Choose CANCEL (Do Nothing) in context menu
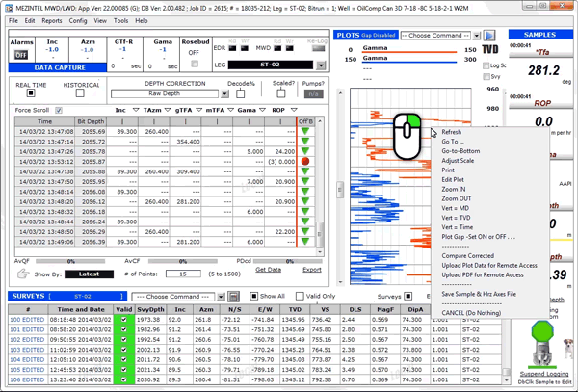 tap(471, 313)
